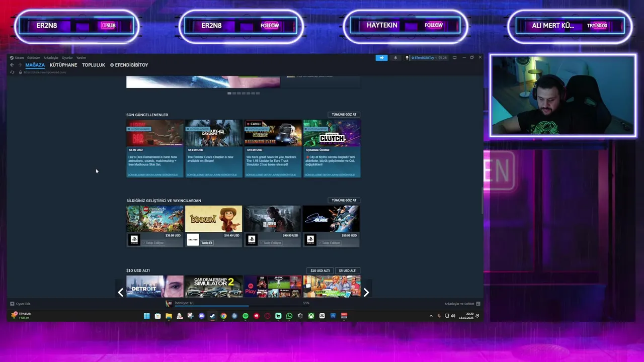Open Car Dealership Simulator 2 capsule
This screenshot has height=362, width=644.
tap(214, 287)
